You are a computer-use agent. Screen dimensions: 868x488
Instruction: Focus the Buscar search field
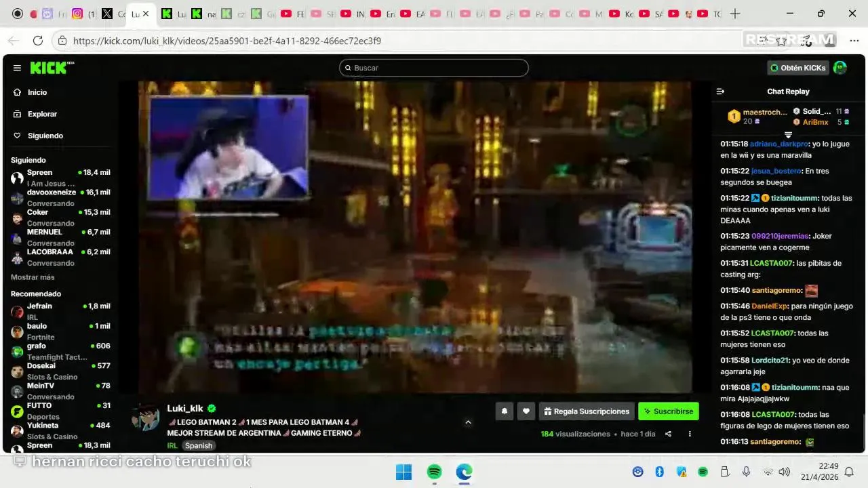434,68
